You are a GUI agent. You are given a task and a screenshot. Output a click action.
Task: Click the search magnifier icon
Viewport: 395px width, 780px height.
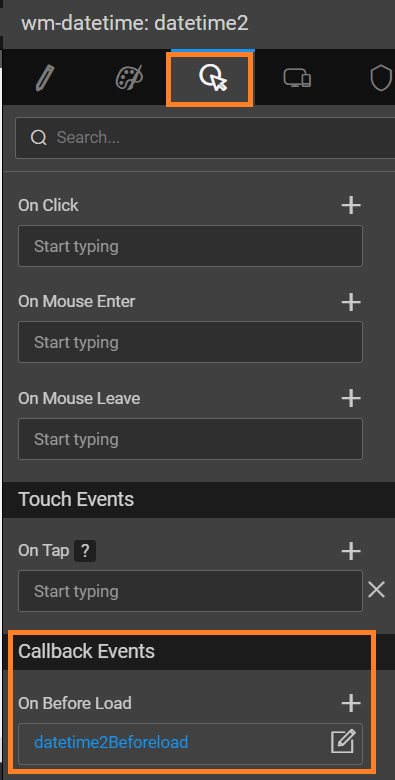tap(39, 137)
